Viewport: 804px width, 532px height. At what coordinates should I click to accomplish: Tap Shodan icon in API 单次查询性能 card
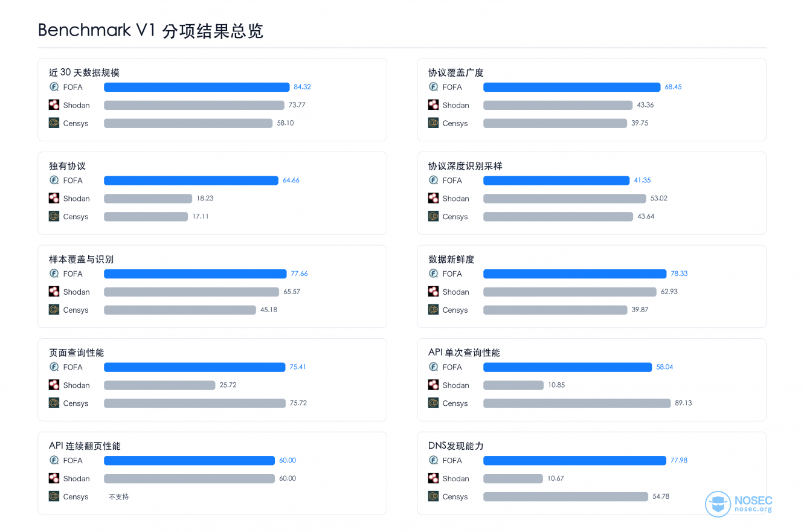click(x=433, y=385)
